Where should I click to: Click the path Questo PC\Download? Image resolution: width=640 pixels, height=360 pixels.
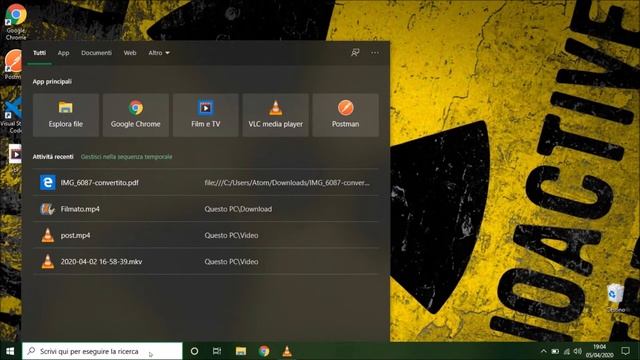point(238,209)
